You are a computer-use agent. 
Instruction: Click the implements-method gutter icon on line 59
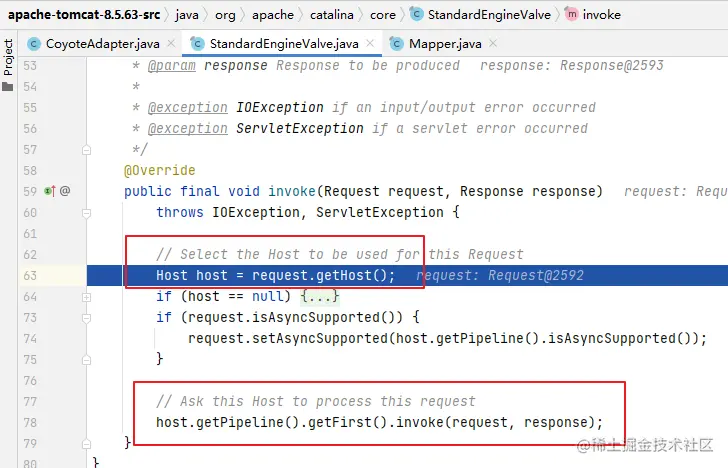50,191
